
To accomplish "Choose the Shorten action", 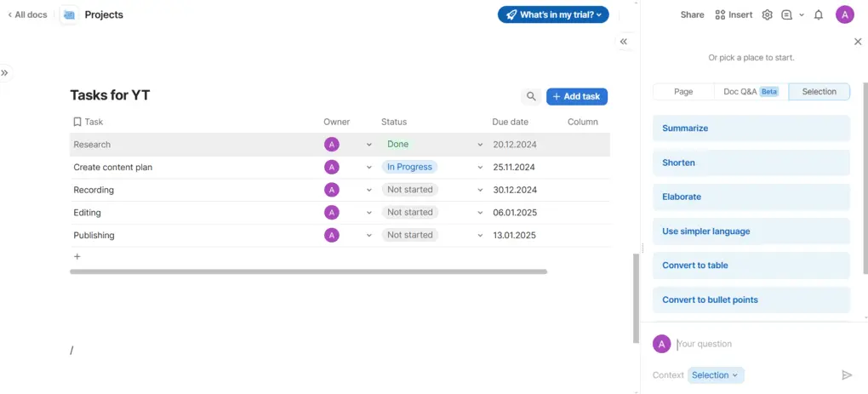I will point(751,163).
